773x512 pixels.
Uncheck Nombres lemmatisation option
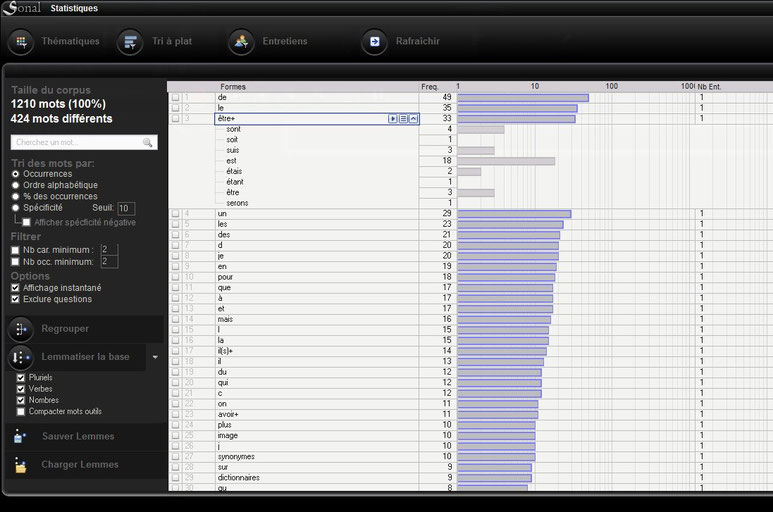click(x=21, y=400)
